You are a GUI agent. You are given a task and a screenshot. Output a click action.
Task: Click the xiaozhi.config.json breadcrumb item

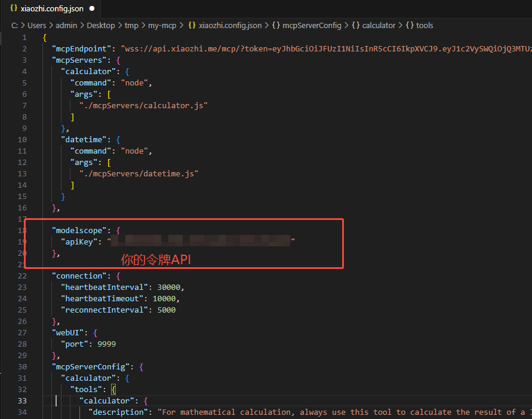click(230, 26)
